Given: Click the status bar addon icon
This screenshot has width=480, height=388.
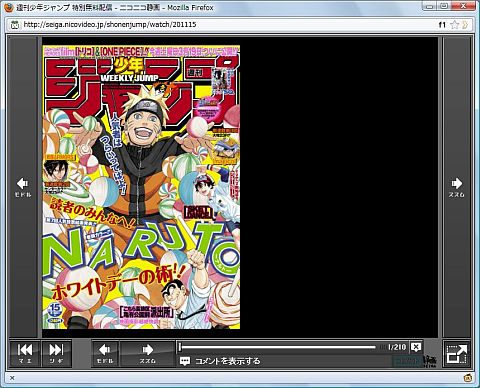Looking at the screenshot, I should 467,378.
